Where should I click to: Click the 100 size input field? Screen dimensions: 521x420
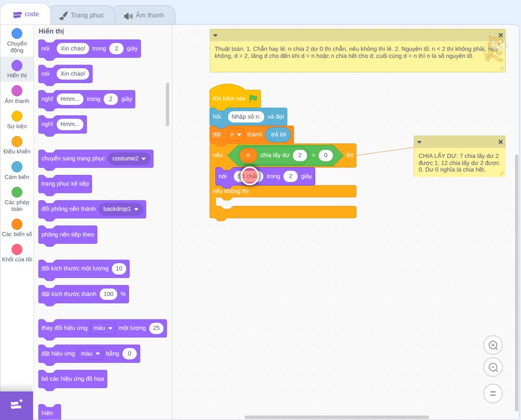click(108, 294)
